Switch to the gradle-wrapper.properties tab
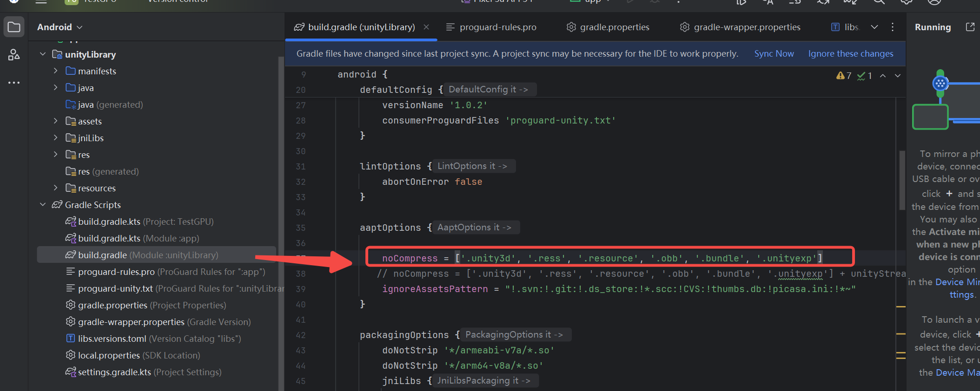Viewport: 980px width, 391px height. [x=740, y=27]
